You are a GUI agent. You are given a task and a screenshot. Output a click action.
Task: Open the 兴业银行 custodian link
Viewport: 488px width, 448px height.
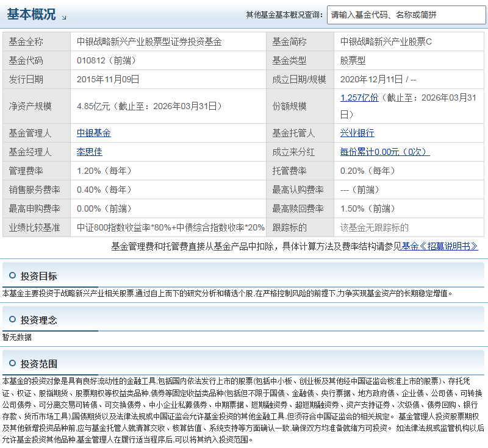pyautogui.click(x=357, y=133)
